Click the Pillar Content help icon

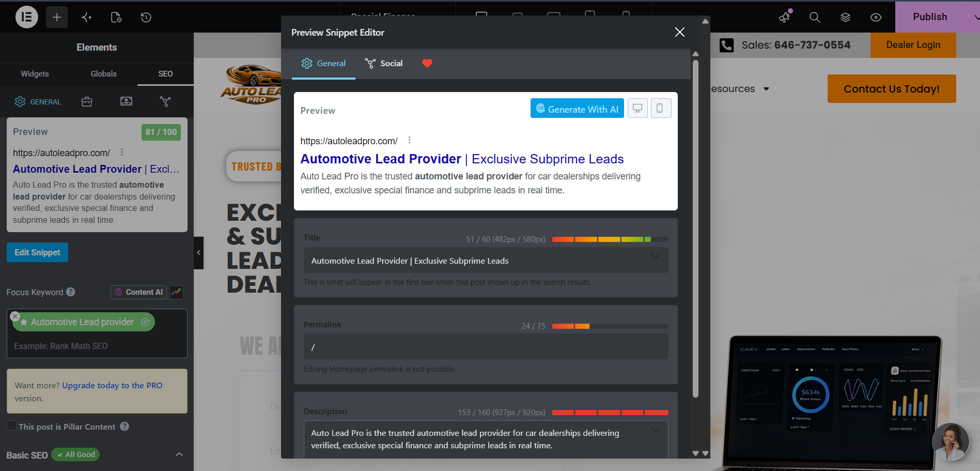[x=125, y=427]
